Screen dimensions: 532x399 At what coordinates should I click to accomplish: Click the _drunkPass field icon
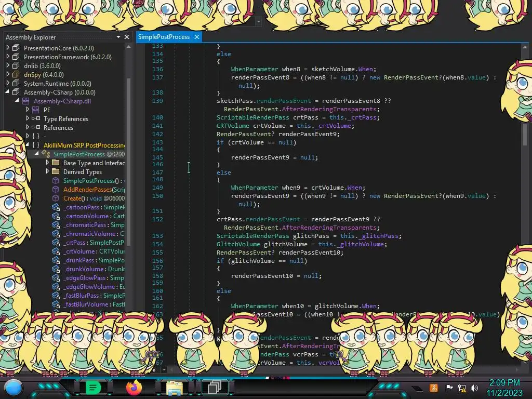56,260
